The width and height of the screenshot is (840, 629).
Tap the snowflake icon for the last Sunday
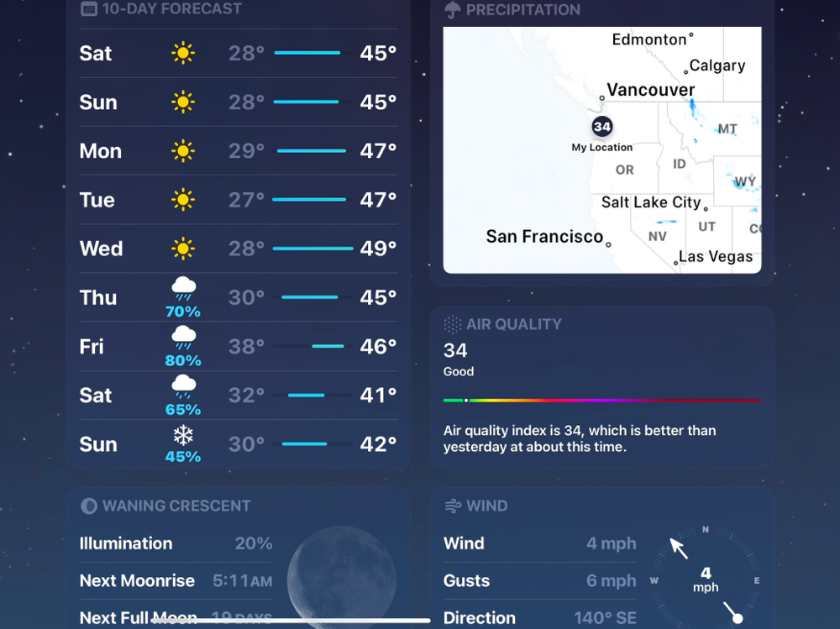coord(183,435)
